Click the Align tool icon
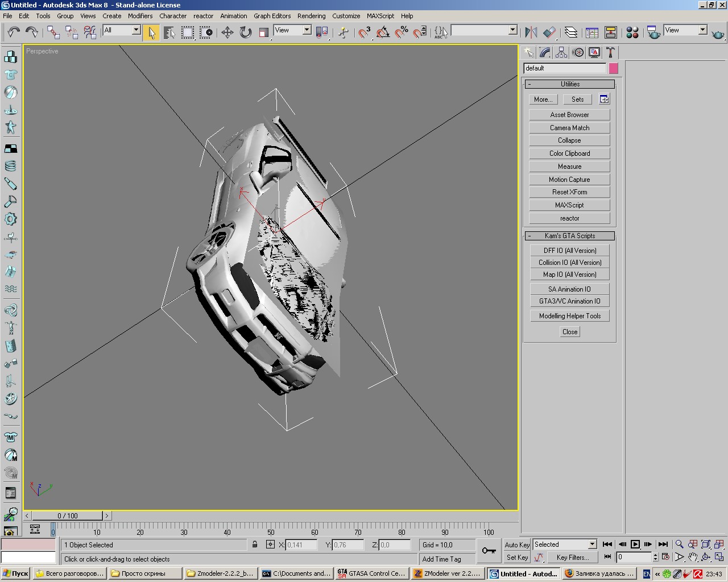This screenshot has height=582, width=728. coord(549,32)
